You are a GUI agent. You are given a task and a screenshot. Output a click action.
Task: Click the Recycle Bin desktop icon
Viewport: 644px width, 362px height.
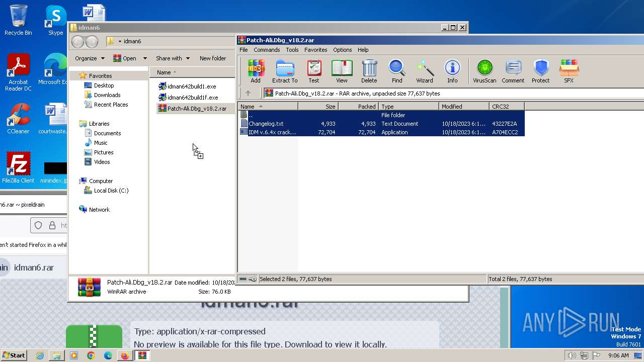click(x=18, y=20)
